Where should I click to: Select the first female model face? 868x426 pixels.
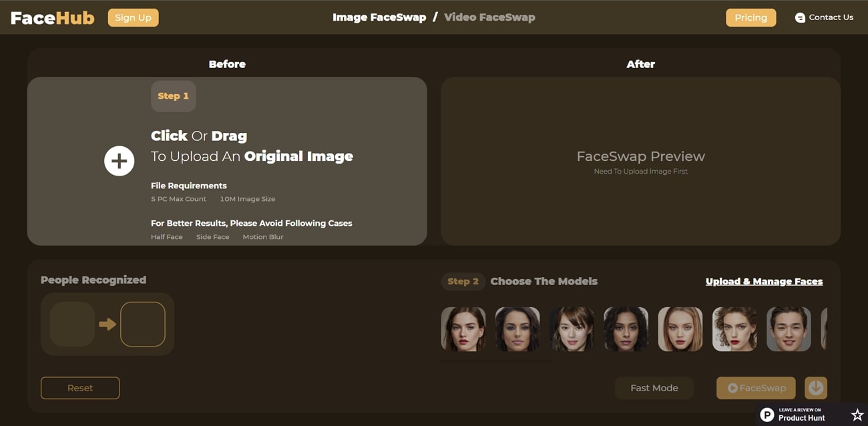pyautogui.click(x=463, y=329)
